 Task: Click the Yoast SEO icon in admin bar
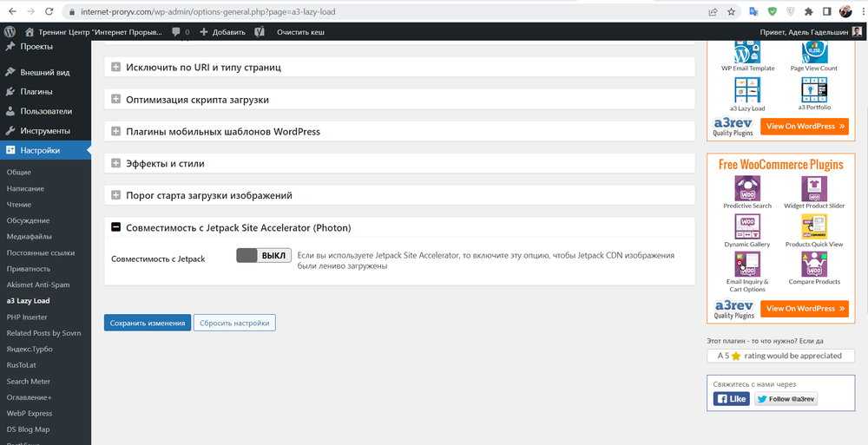259,31
